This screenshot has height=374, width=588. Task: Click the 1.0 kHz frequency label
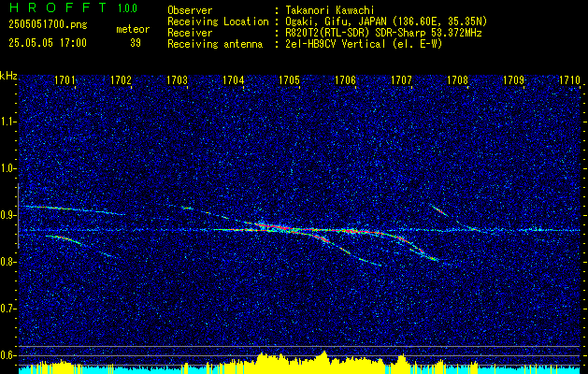point(8,168)
